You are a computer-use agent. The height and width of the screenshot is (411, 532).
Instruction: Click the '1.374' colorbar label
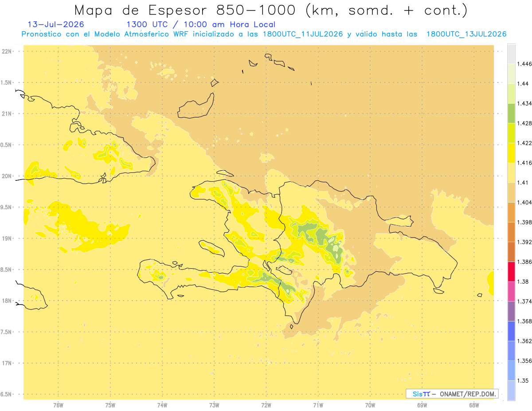coord(524,301)
